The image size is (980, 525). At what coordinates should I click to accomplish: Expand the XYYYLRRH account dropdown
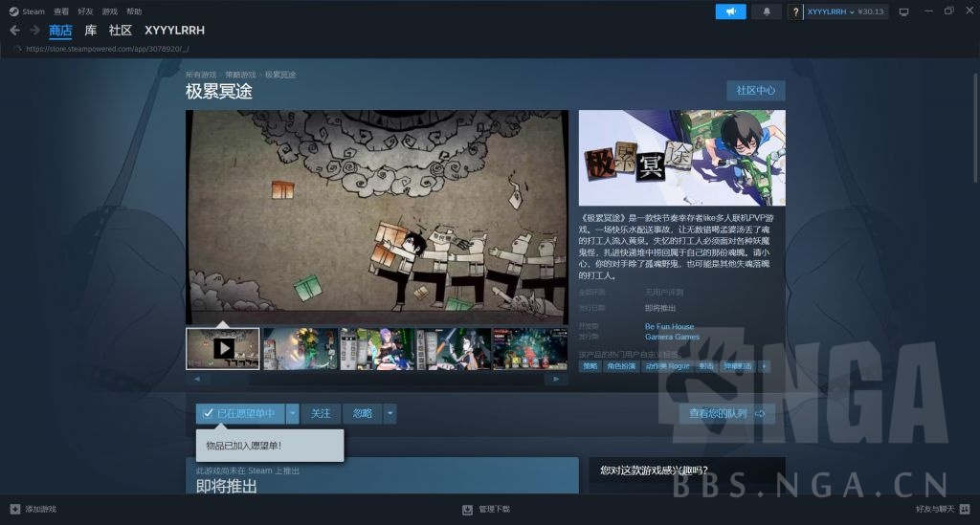tap(831, 11)
